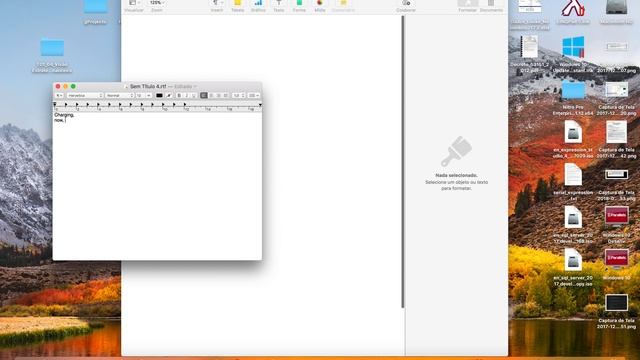Align text left in TextEdit
Screen dimensions: 640x360
pyautogui.click(x=204, y=96)
